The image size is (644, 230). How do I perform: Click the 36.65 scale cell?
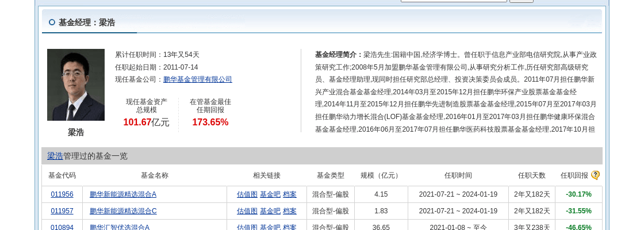coord(381,227)
